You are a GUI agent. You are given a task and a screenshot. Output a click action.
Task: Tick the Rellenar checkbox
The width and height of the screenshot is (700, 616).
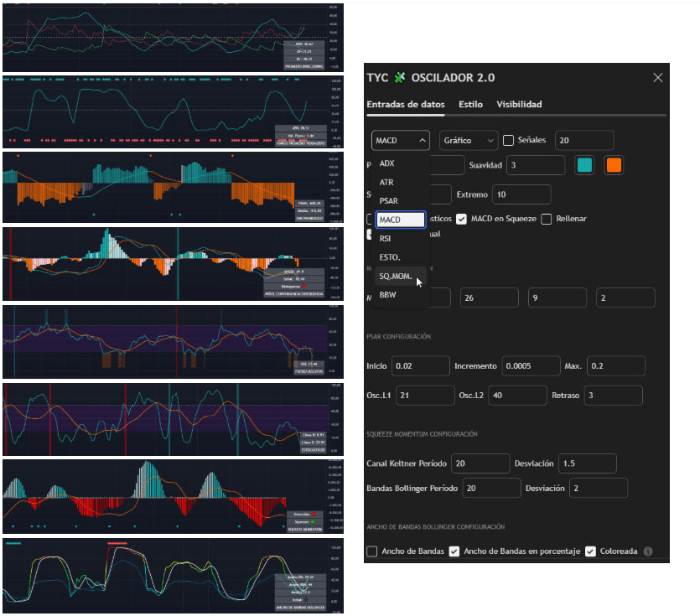coord(547,220)
